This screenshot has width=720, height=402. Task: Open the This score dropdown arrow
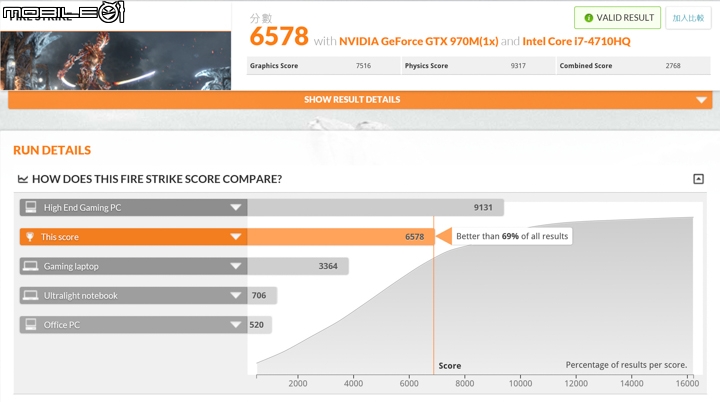click(x=236, y=237)
